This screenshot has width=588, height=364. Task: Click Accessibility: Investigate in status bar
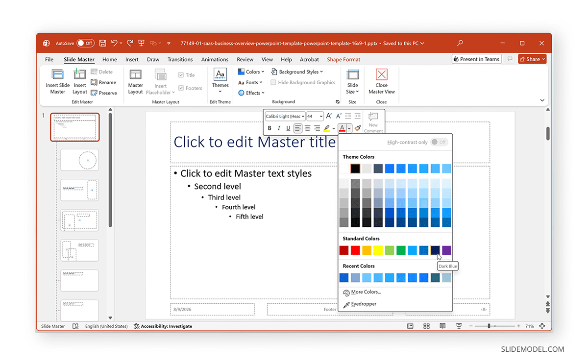click(163, 326)
